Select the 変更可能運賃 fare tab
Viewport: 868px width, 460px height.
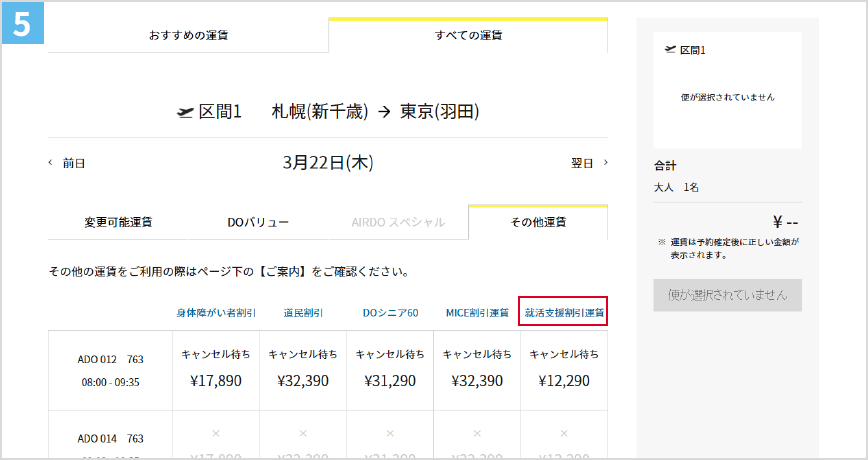point(118,222)
